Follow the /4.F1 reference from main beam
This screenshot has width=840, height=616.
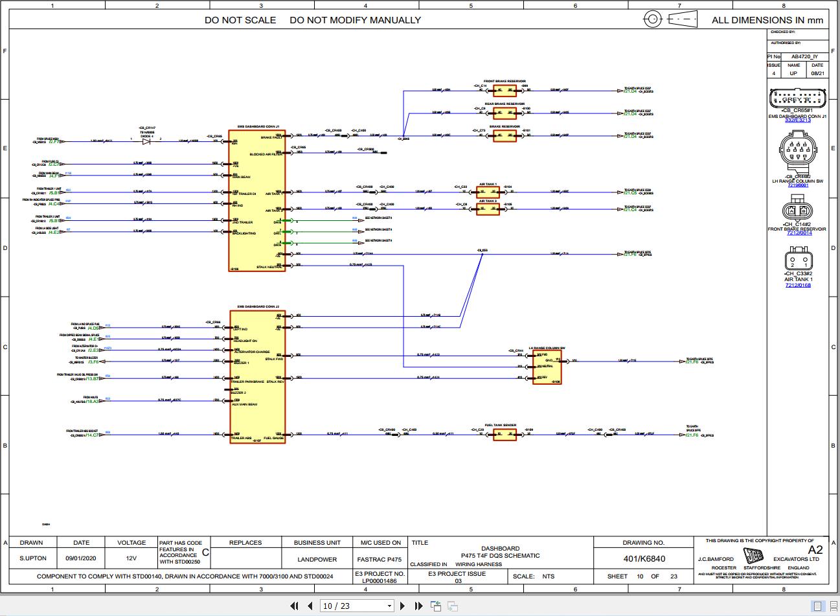(x=54, y=176)
